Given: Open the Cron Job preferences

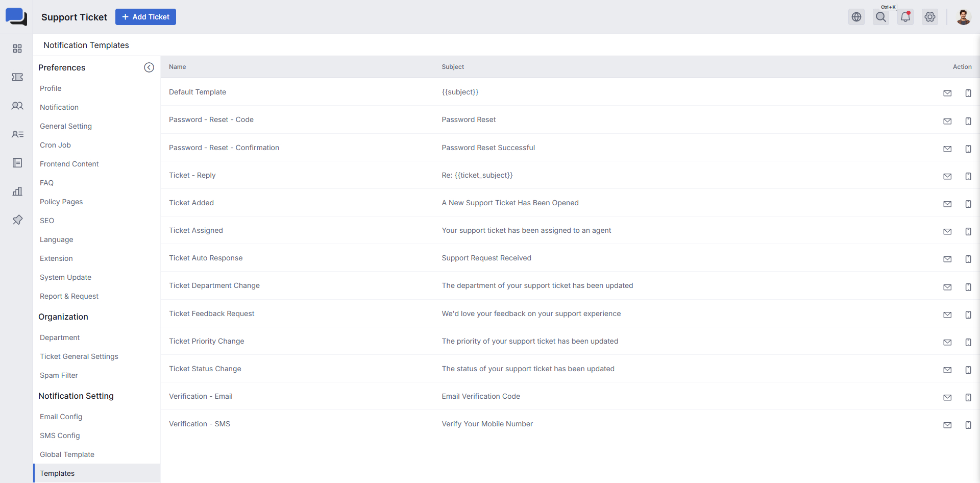Looking at the screenshot, I should click(x=55, y=145).
